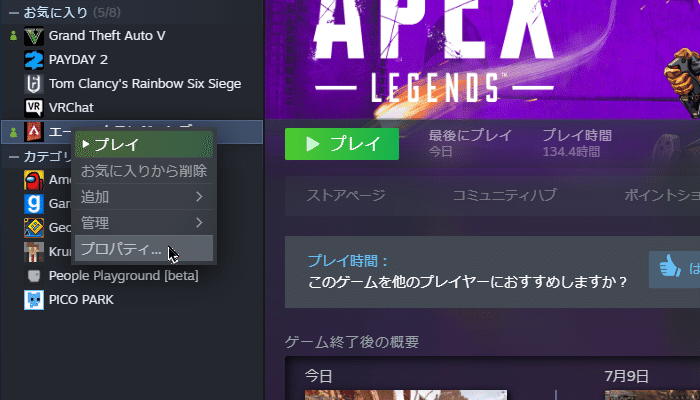700x400 pixels.
Task: Click the Among Us crewmate icon
Action: coord(34,180)
